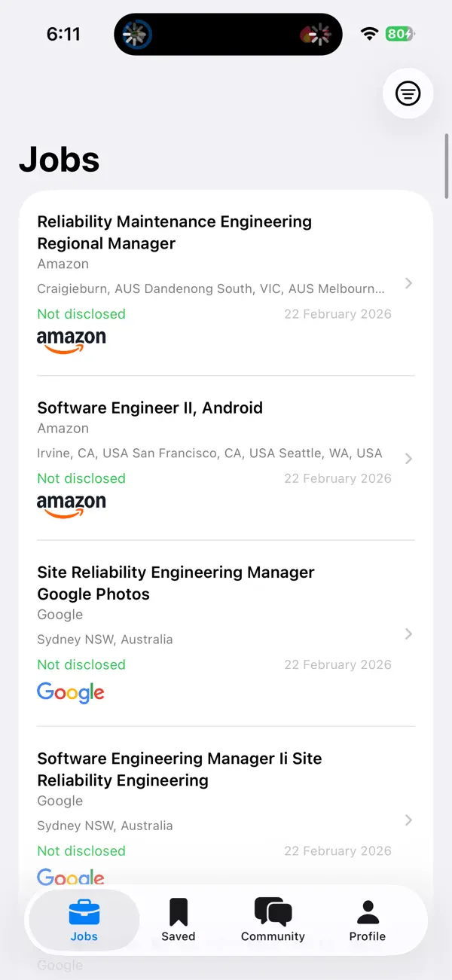The height and width of the screenshot is (980, 452).
Task: Expand chevron for Software Engineering Manager II
Action: click(x=408, y=820)
